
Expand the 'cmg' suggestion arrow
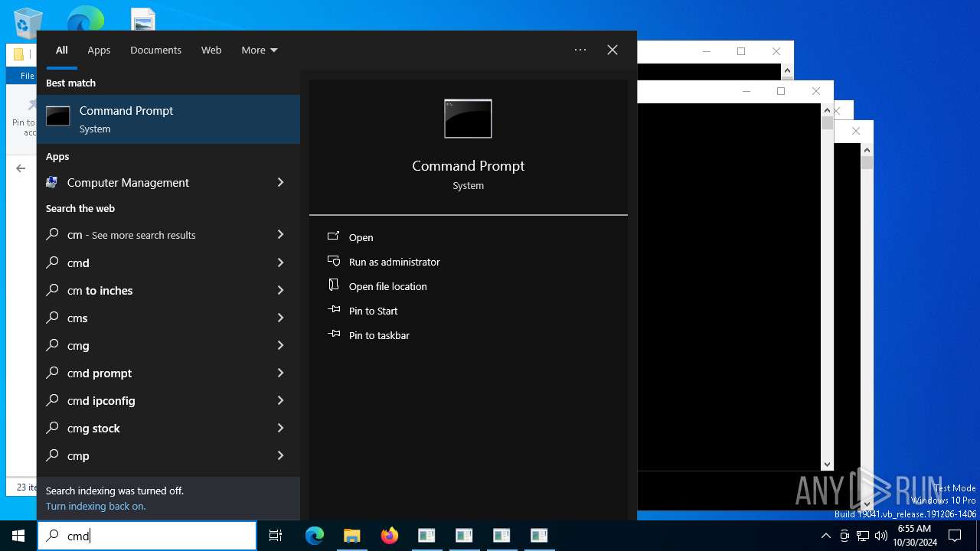280,345
